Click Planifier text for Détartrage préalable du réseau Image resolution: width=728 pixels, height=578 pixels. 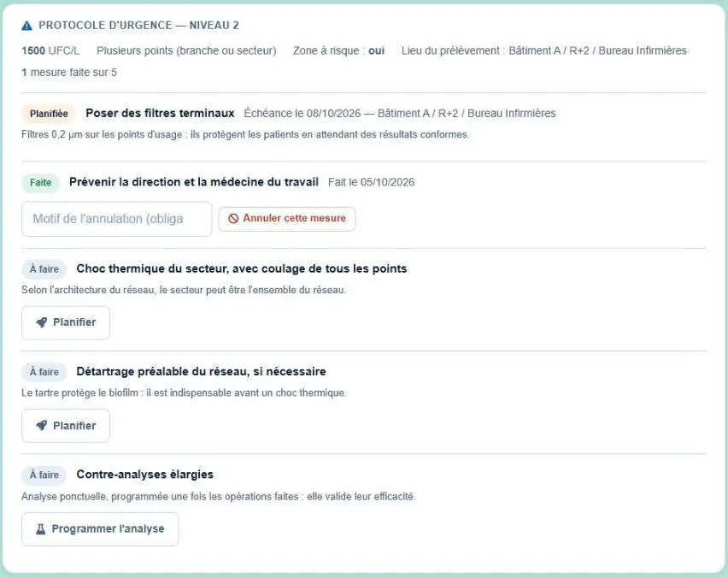(74, 426)
